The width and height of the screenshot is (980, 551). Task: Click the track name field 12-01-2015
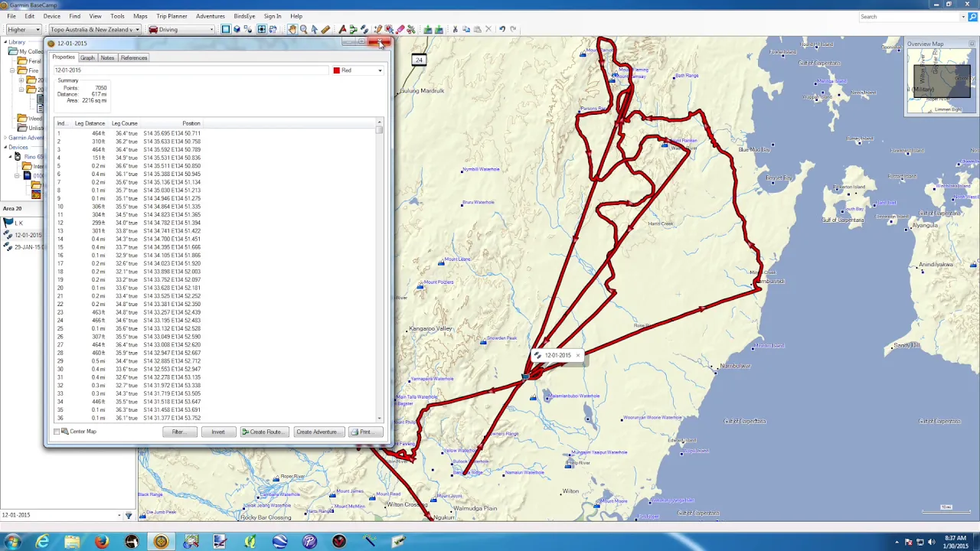coord(191,70)
